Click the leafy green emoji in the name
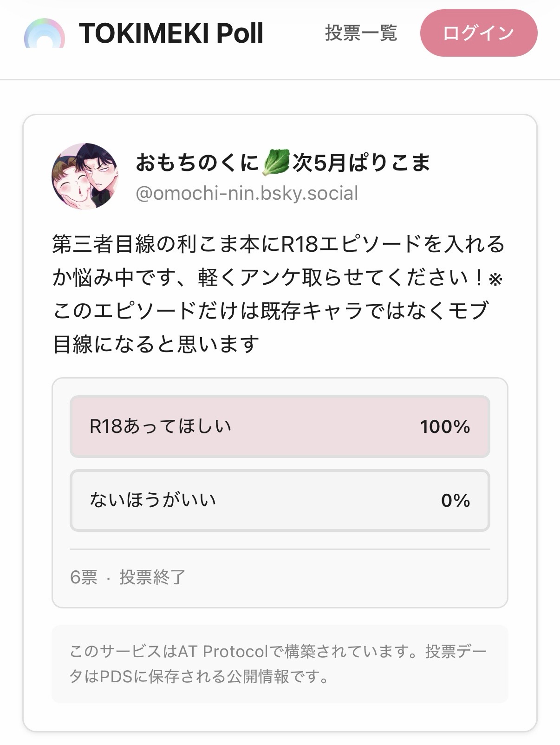 coord(276,163)
